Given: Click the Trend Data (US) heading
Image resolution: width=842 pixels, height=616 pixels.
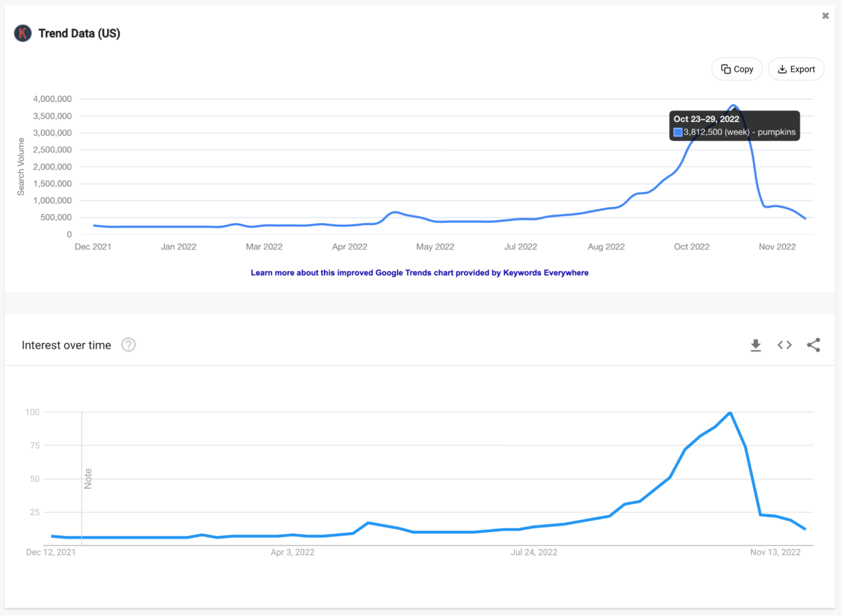Looking at the screenshot, I should pyautogui.click(x=80, y=33).
